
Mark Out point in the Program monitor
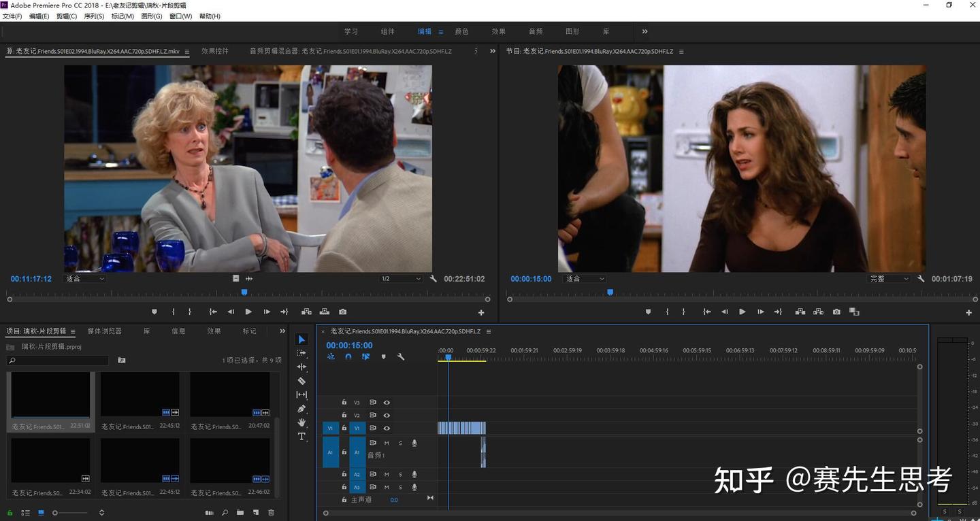click(x=683, y=312)
